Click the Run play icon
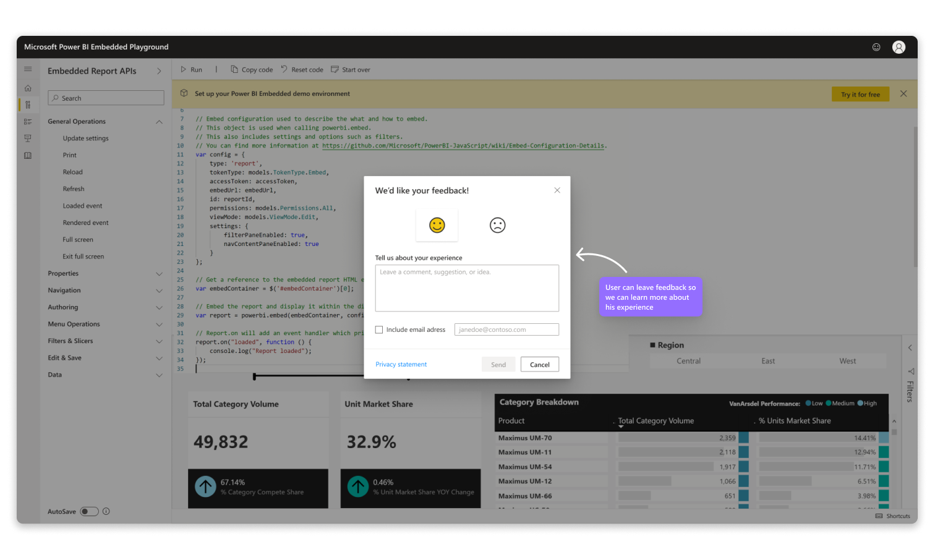Screen dimensions: 935x560 pos(184,69)
